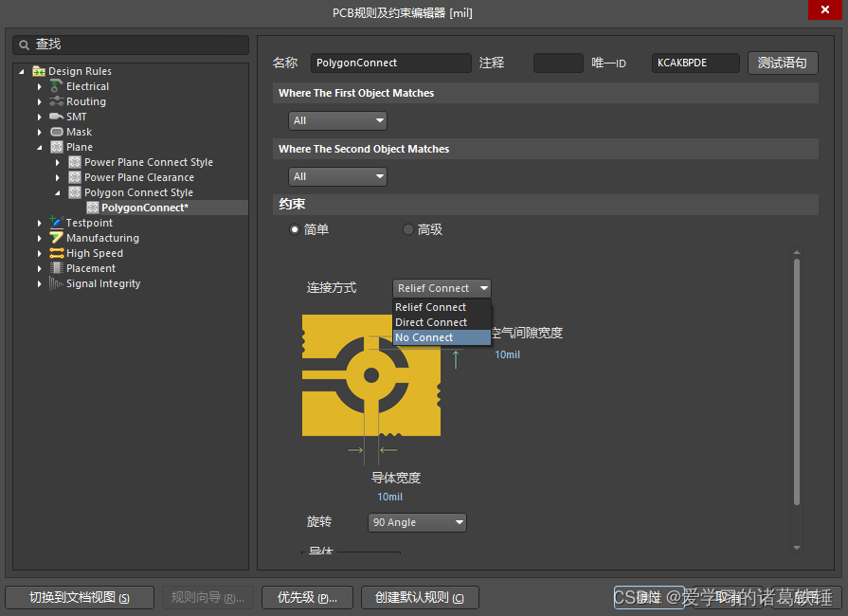Click the 创建默认规则 button
This screenshot has height=616, width=848.
pyautogui.click(x=420, y=597)
